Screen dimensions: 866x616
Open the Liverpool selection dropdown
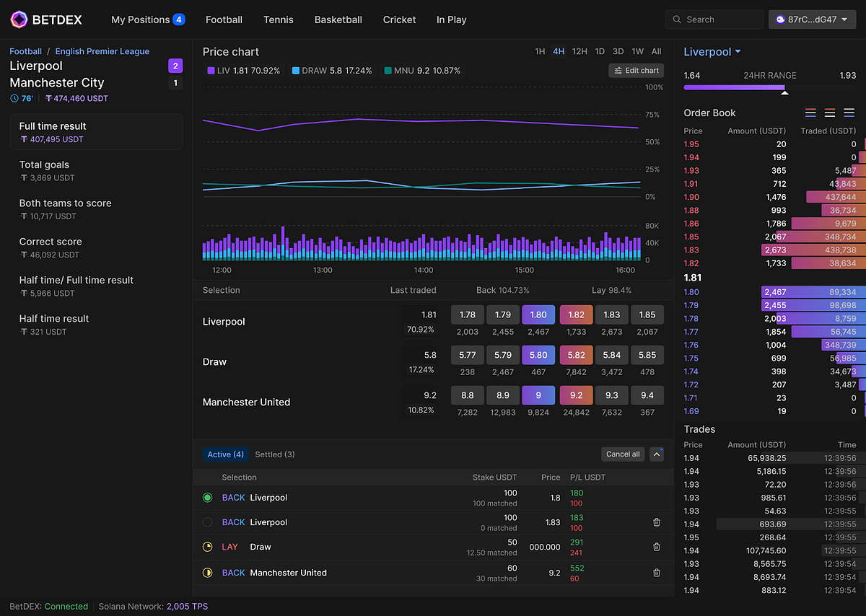pyautogui.click(x=712, y=51)
